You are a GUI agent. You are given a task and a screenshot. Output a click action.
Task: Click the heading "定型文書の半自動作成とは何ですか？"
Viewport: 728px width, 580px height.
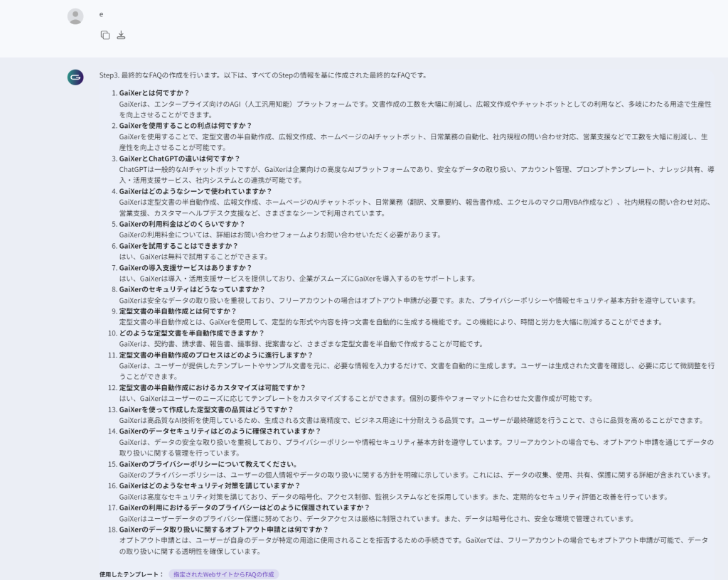click(178, 311)
